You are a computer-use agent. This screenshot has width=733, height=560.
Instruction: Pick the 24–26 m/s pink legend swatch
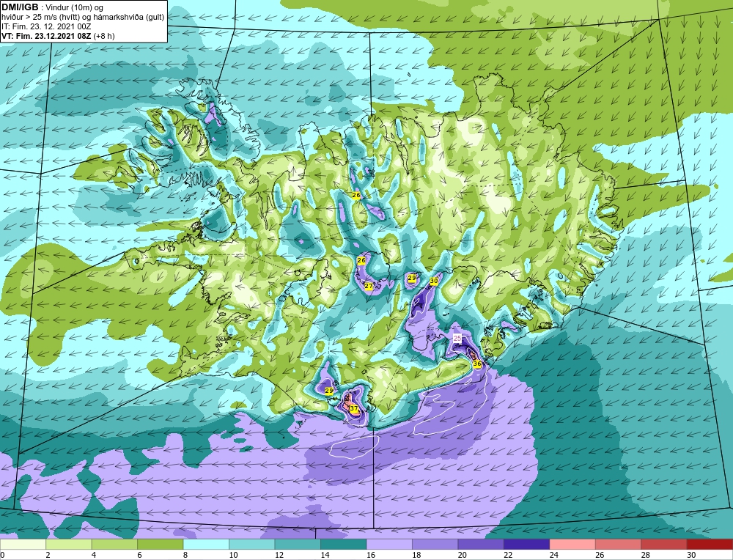coord(572,544)
